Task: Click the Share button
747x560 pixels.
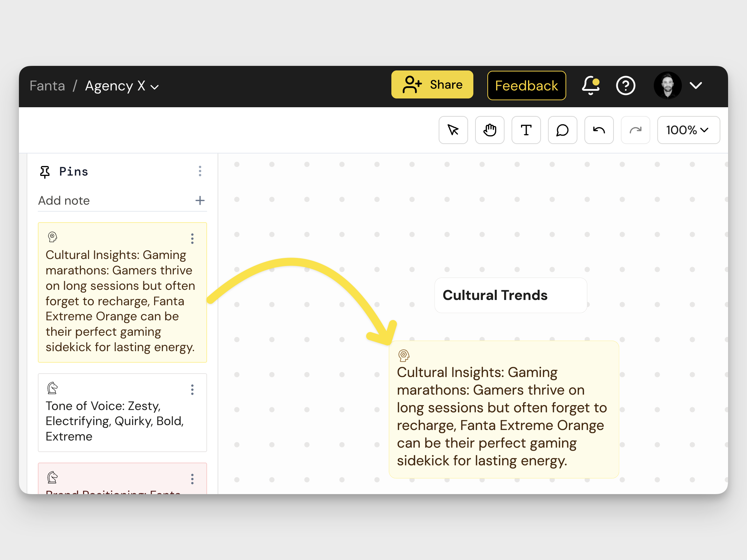Action: 432,85
